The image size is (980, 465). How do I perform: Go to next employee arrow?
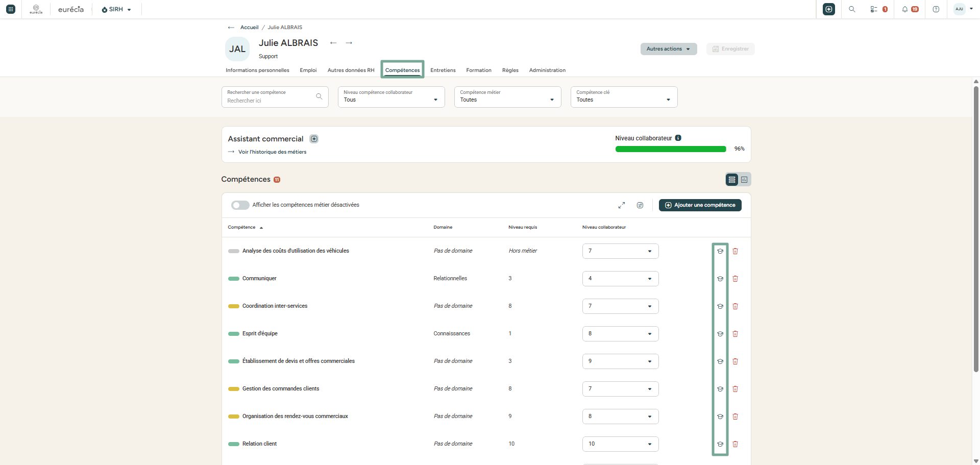tap(349, 43)
